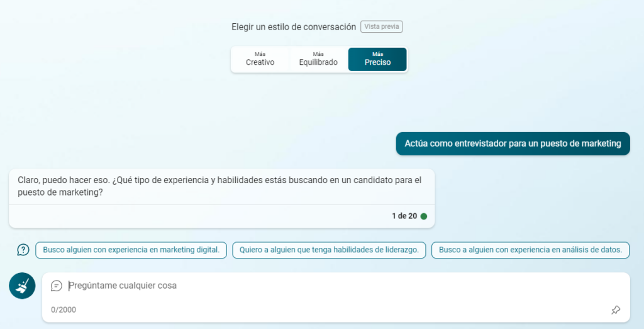Click the chat bubble icon beside placeholder
Image resolution: width=644 pixels, height=329 pixels.
[57, 286]
